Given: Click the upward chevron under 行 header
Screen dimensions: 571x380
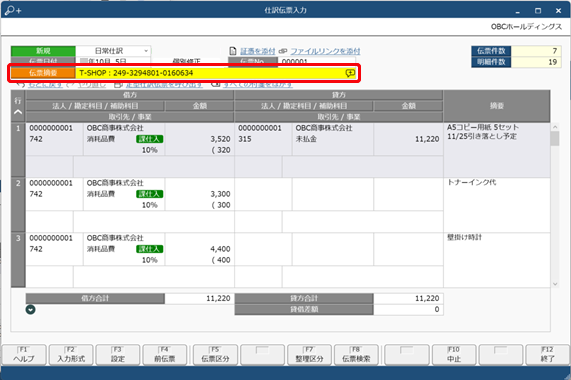Looking at the screenshot, I should 18,112.
